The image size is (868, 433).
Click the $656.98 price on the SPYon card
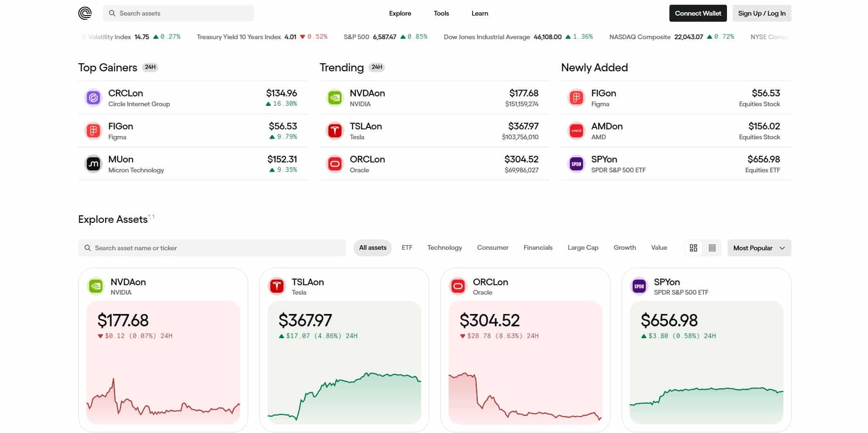[669, 320]
